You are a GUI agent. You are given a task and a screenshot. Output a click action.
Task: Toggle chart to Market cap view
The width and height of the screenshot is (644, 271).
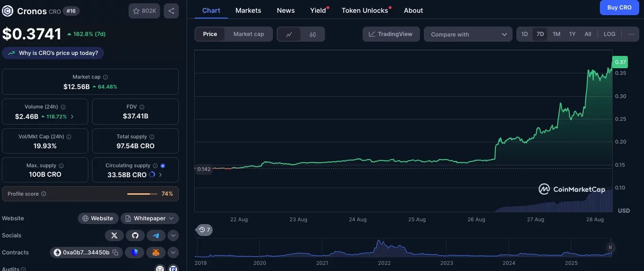(249, 34)
